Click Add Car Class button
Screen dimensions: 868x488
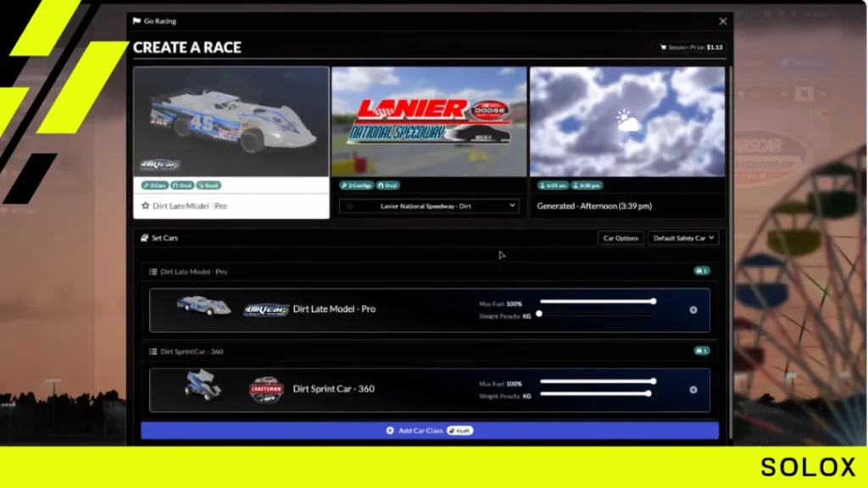pyautogui.click(x=430, y=430)
